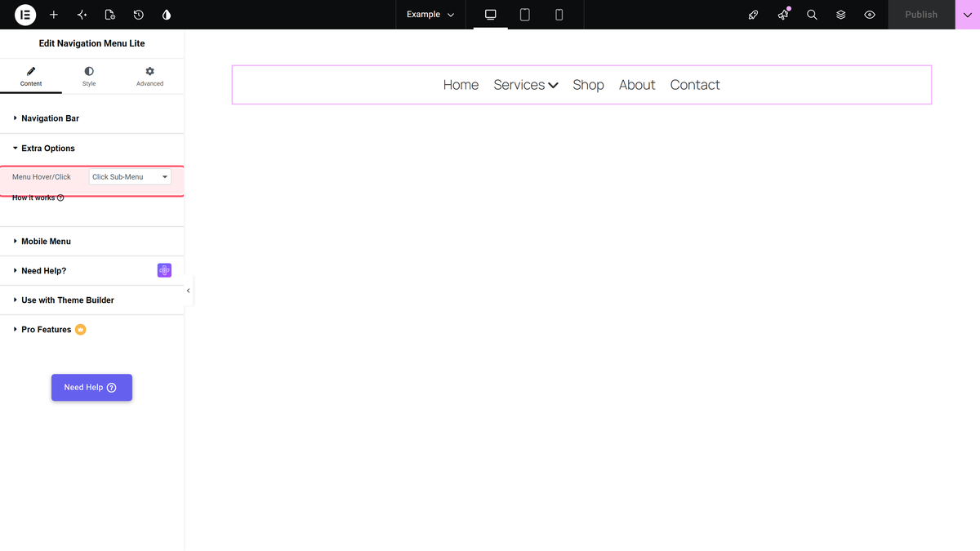Click About in the navigation menu preview

(x=637, y=85)
